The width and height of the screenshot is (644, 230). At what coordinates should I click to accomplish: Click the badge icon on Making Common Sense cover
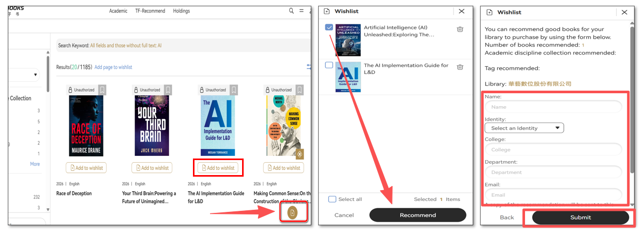[x=298, y=153]
